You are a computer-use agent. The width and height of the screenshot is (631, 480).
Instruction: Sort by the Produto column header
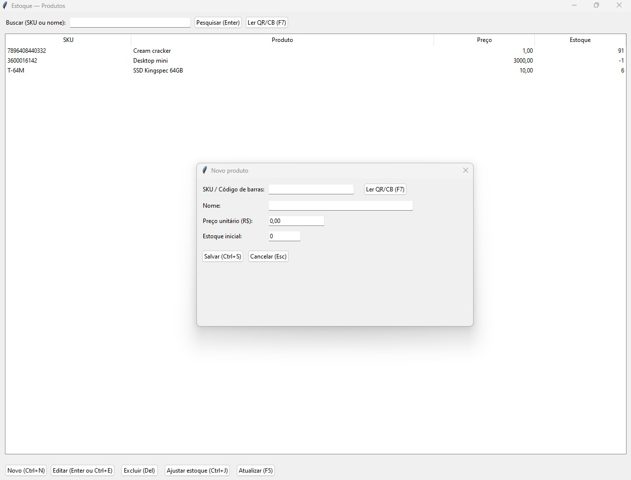pos(282,40)
